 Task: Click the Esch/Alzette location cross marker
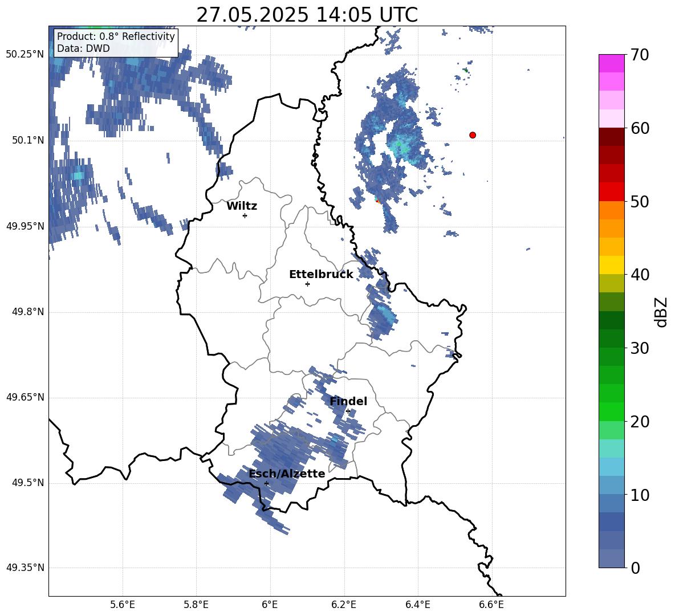pos(266,483)
